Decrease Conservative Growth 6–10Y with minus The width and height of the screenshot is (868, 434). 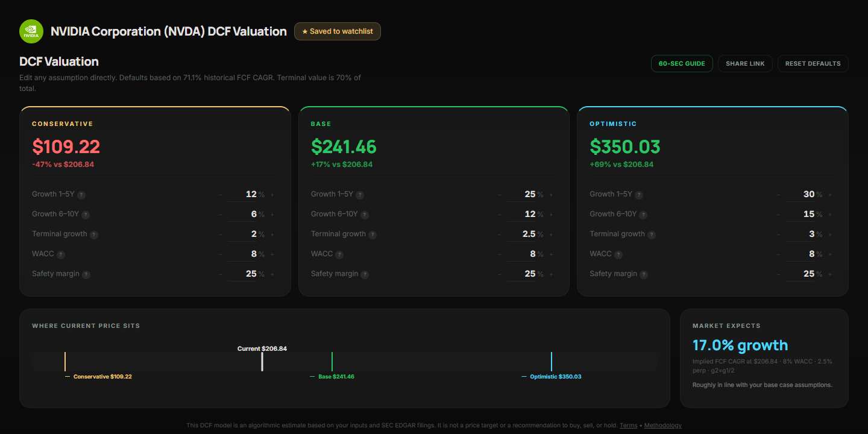(x=220, y=215)
